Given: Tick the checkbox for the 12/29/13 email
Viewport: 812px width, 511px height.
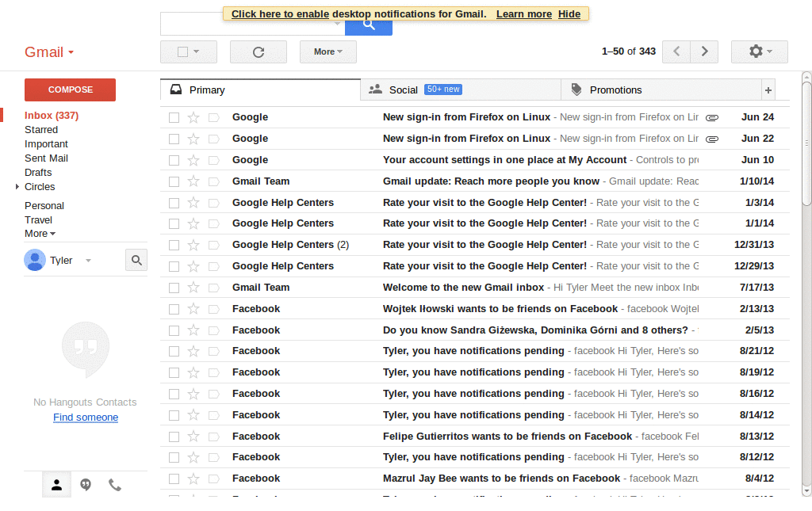Looking at the screenshot, I should (x=174, y=266).
